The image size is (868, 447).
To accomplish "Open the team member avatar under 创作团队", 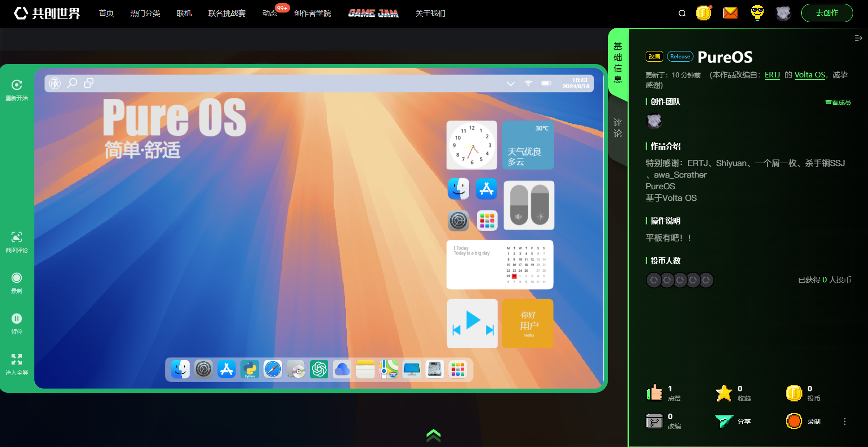I will point(654,121).
